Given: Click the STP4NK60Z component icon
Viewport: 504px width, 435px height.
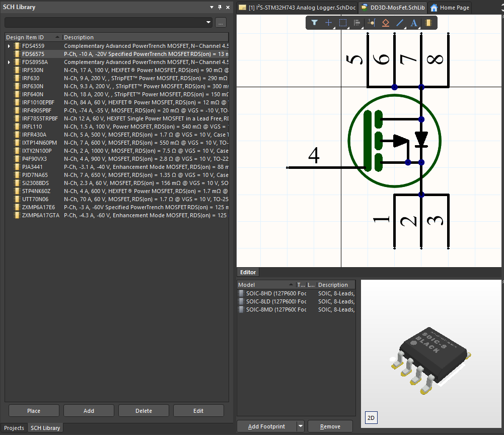Looking at the screenshot, I should point(17,191).
